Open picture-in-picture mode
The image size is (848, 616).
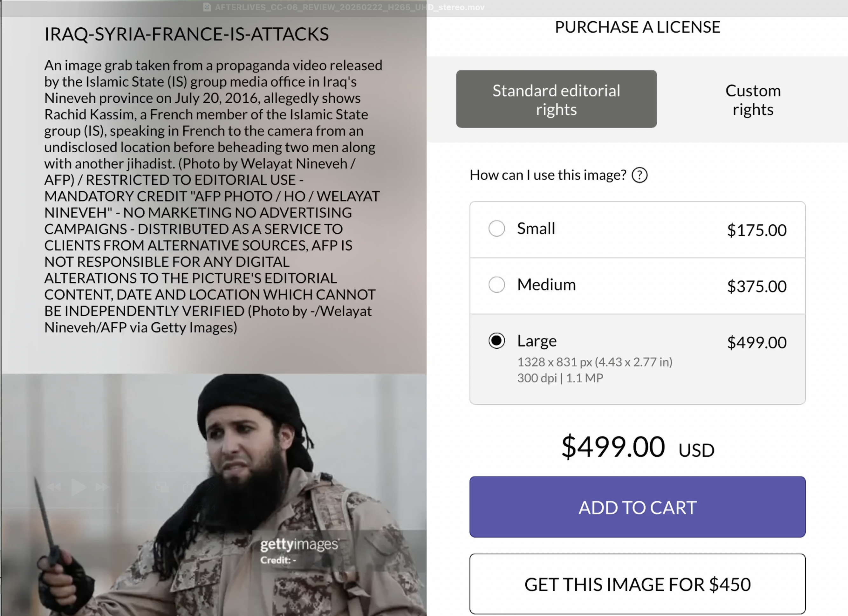click(161, 487)
